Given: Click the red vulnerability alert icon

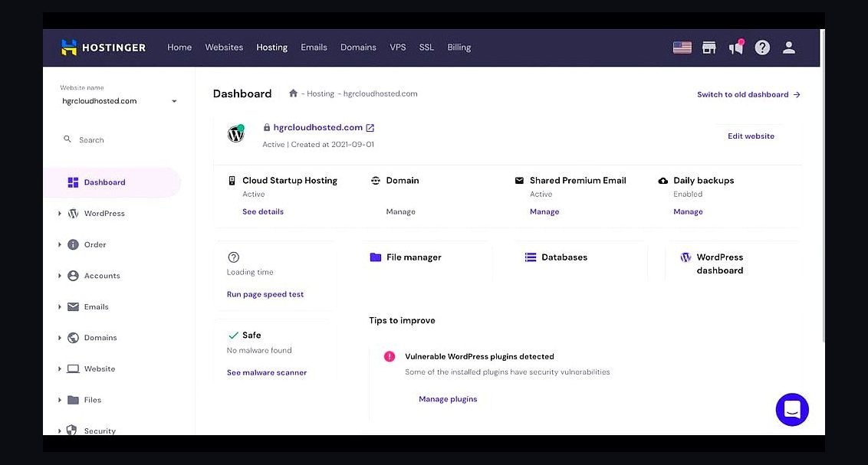Looking at the screenshot, I should pos(390,357).
